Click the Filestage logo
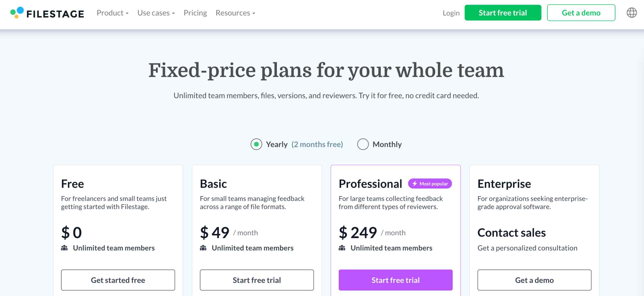Viewport: 644px width, 296px height. (x=47, y=13)
